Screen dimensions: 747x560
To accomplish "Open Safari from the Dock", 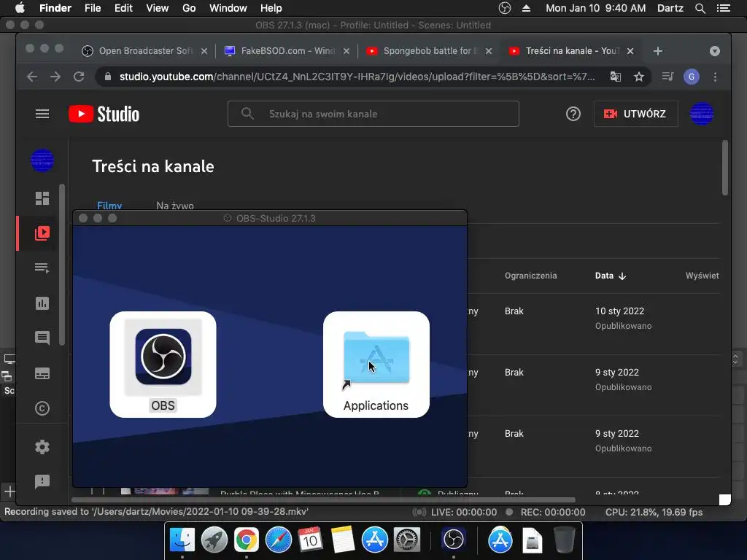I will click(x=278, y=540).
